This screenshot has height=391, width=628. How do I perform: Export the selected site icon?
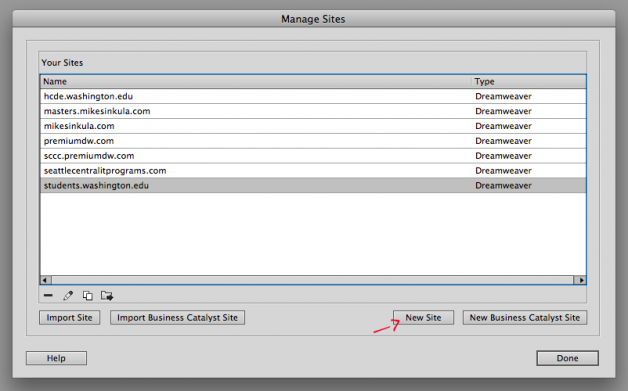pyautogui.click(x=107, y=296)
